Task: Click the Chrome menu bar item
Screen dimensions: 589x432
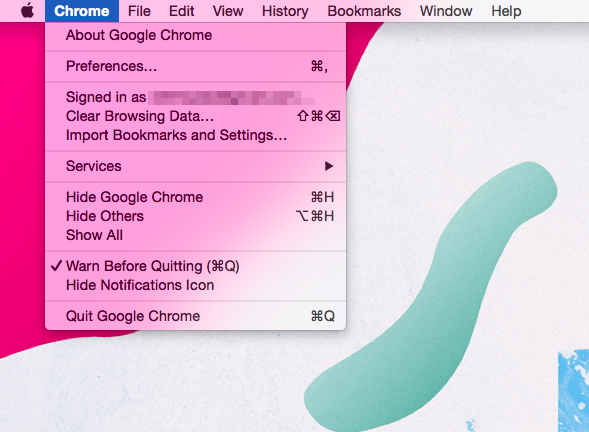Action: pos(82,11)
